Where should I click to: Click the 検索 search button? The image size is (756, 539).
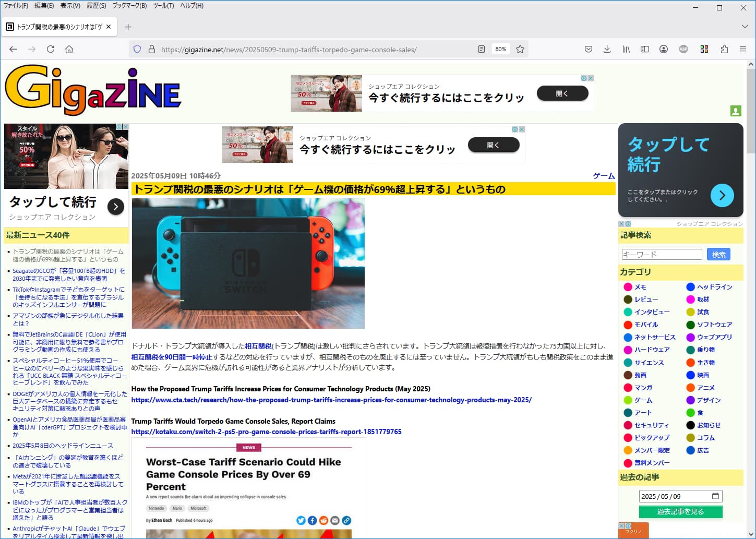[718, 254]
